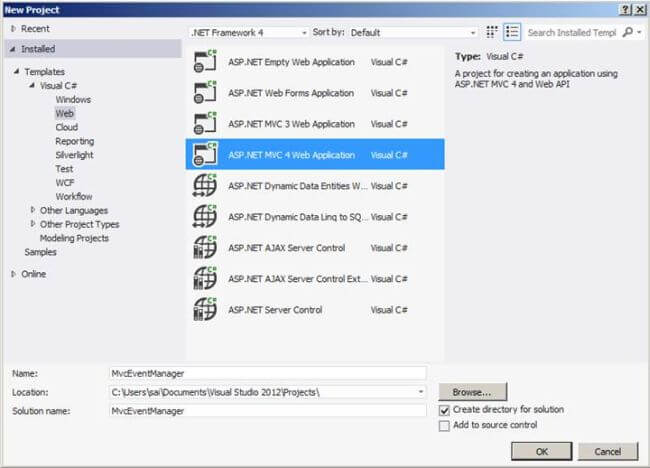Select the Test template category
The width and height of the screenshot is (650, 468).
click(x=64, y=169)
